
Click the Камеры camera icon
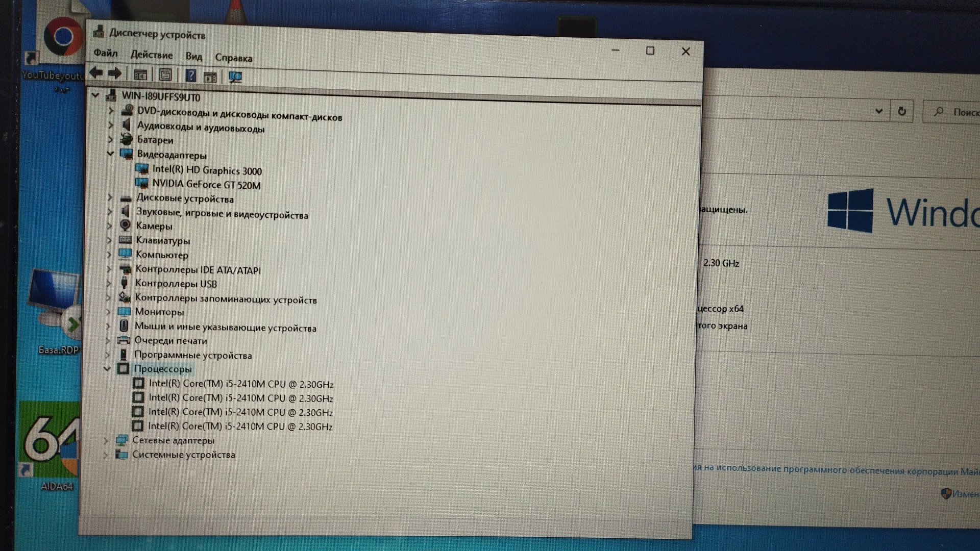[125, 225]
